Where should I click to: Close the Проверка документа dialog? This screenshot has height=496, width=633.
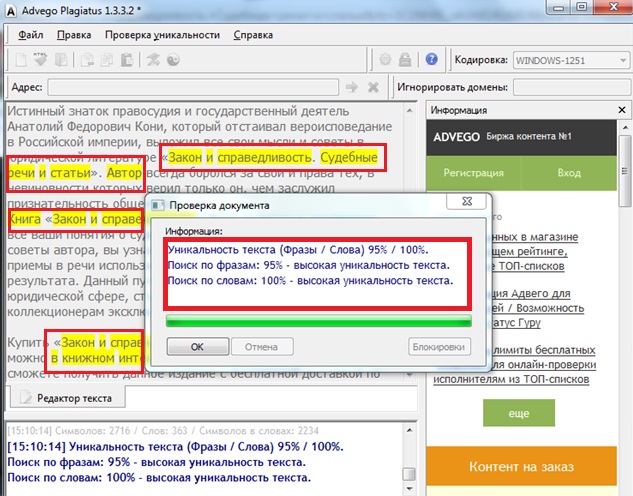point(467,201)
